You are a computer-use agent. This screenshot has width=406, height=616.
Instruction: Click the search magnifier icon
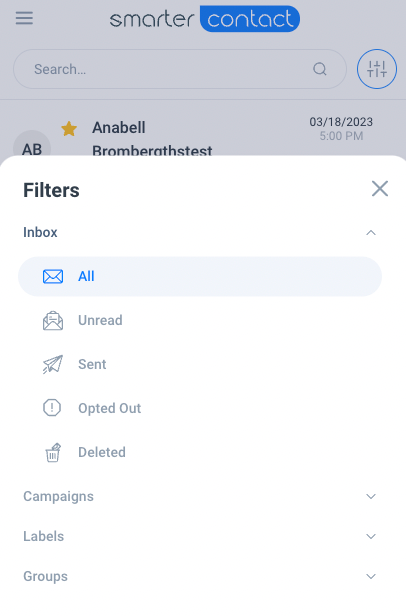pyautogui.click(x=320, y=69)
